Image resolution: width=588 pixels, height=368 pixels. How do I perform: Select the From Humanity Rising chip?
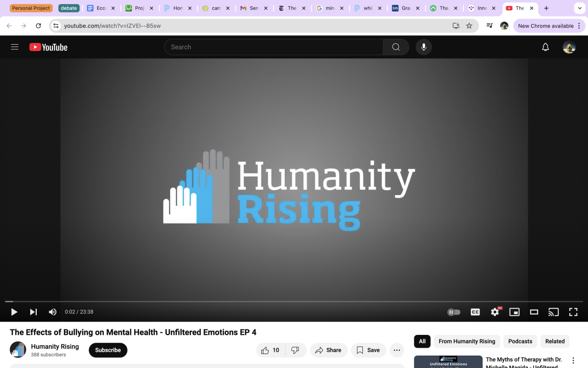[x=467, y=341]
